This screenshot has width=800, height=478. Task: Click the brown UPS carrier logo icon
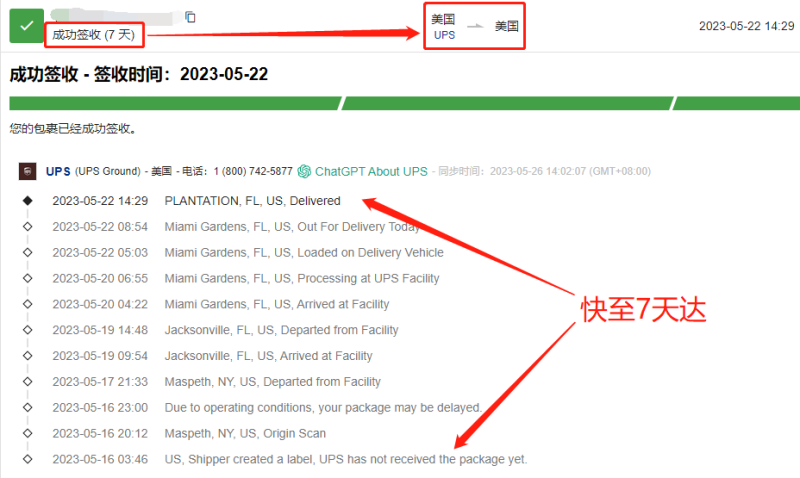[x=28, y=171]
